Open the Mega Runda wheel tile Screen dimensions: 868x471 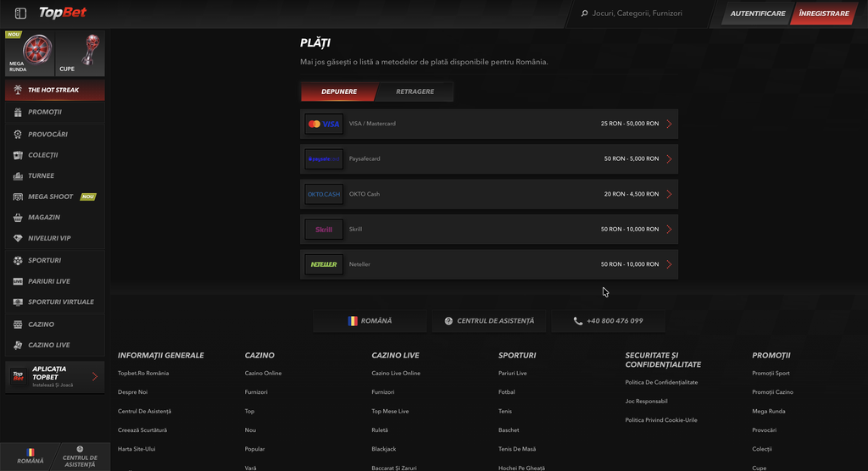[30, 53]
